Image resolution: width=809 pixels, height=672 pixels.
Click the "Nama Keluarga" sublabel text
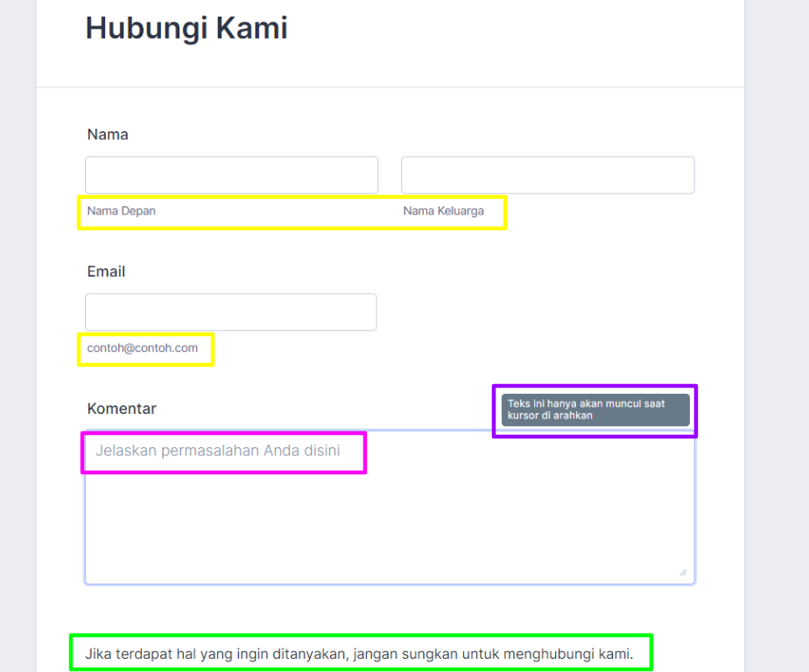click(x=443, y=211)
